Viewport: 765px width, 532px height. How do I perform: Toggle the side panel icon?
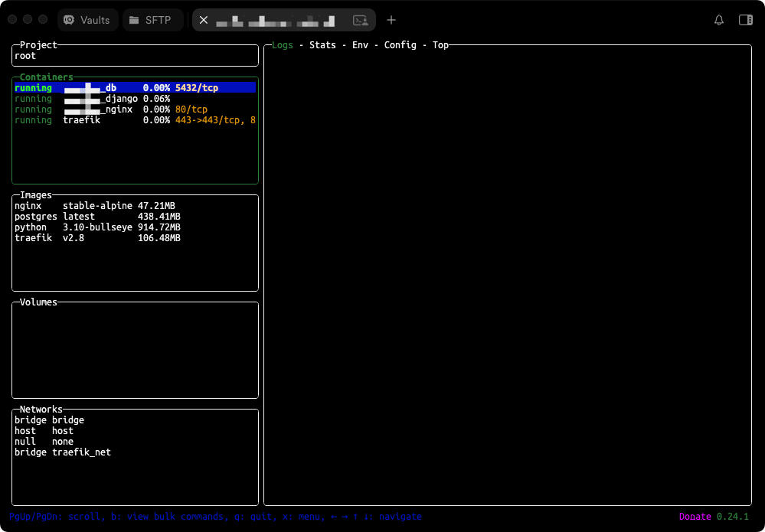745,20
